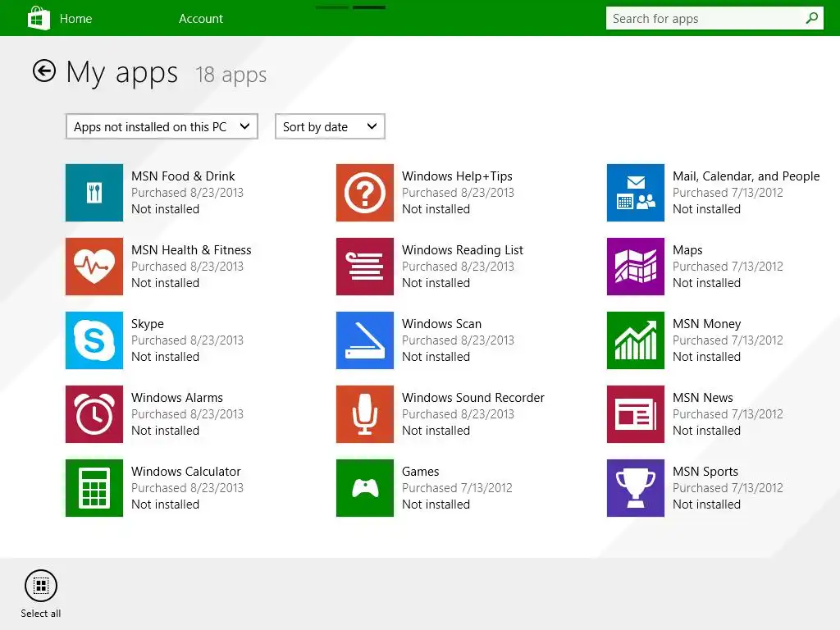Click Games 'Purchased 7/13/2012' text
The image size is (840, 630).
457,488
